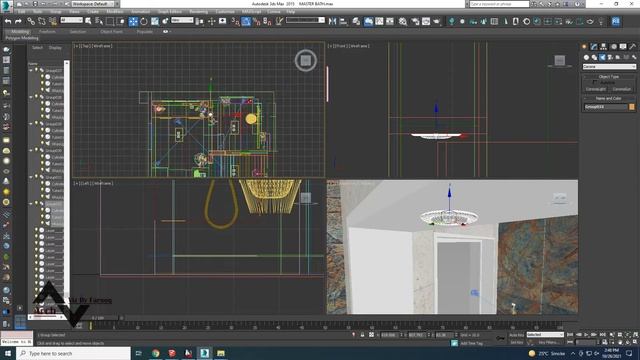Open the Curve Editor
Viewport: 640px width, 360px height.
point(379,21)
